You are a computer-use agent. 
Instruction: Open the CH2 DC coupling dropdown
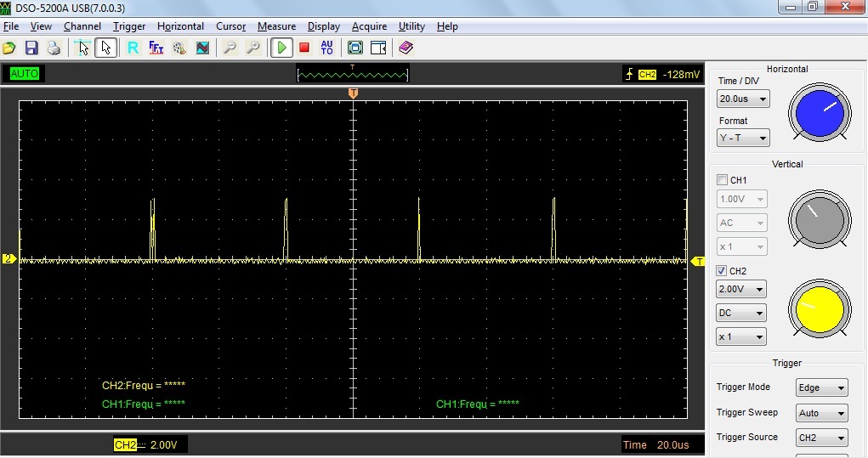coord(741,313)
